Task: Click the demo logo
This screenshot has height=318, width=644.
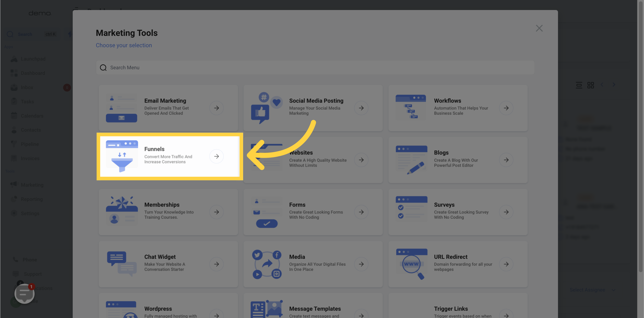Action: [40, 13]
